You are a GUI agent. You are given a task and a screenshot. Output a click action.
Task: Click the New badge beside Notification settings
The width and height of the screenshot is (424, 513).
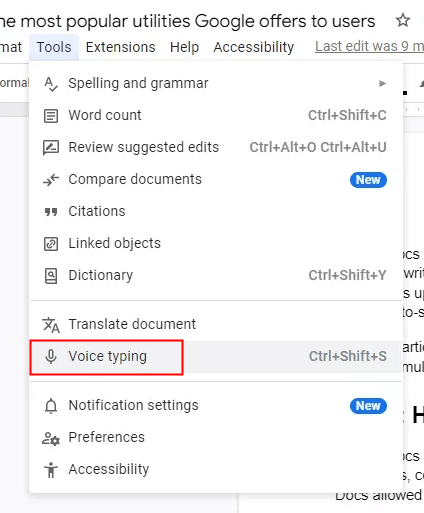point(368,406)
